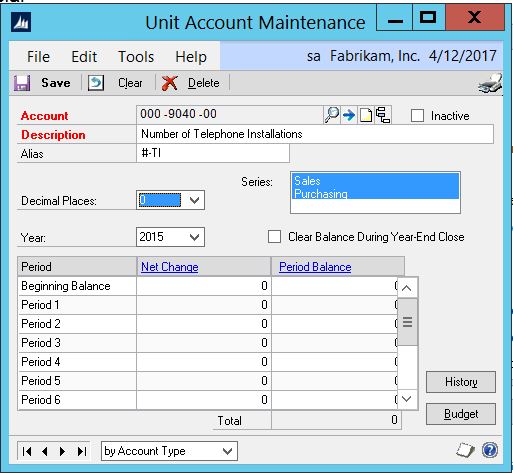Click the account segment tree icon

[383, 115]
